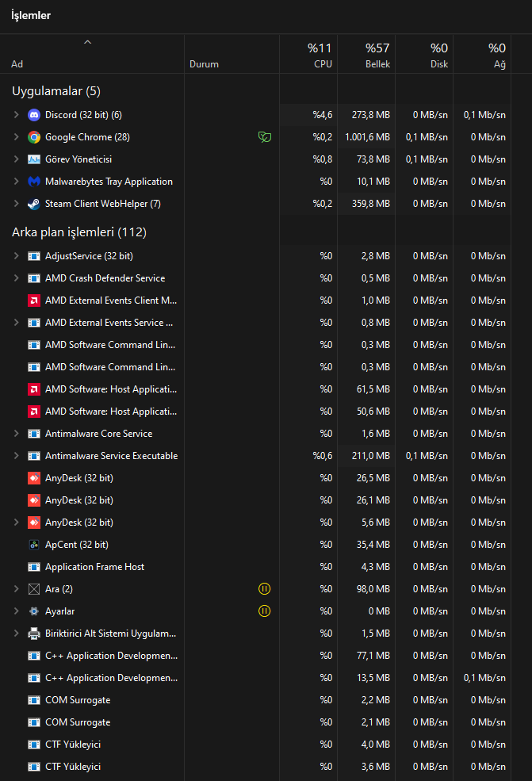Expand the Antimalware Core Service row
The height and width of the screenshot is (781, 532).
click(x=16, y=434)
